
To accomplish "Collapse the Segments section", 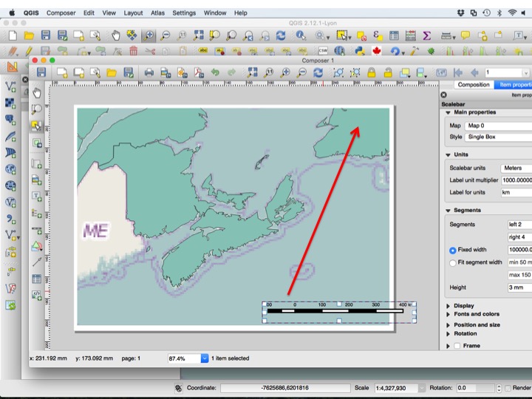I will tap(448, 211).
